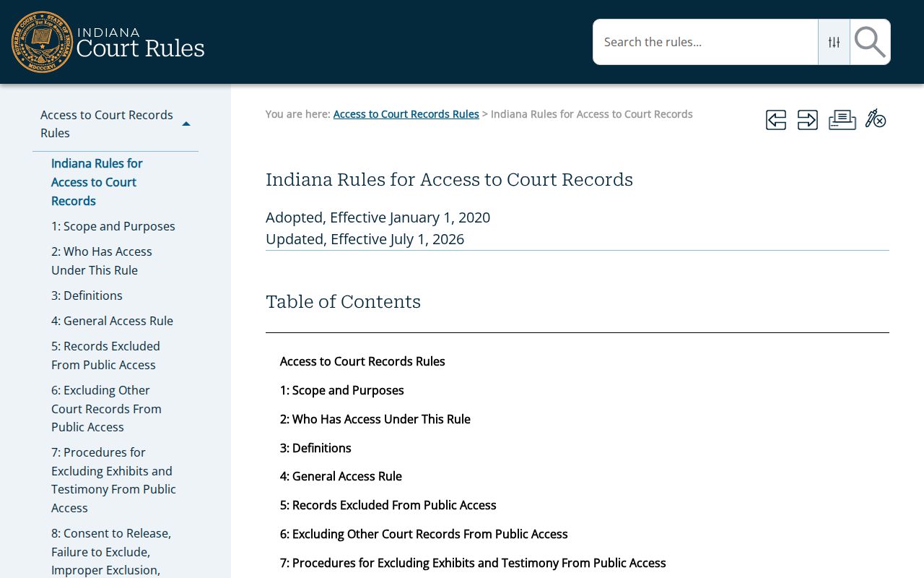Open sidebar item 6: Excluding Other Court Records

106,409
